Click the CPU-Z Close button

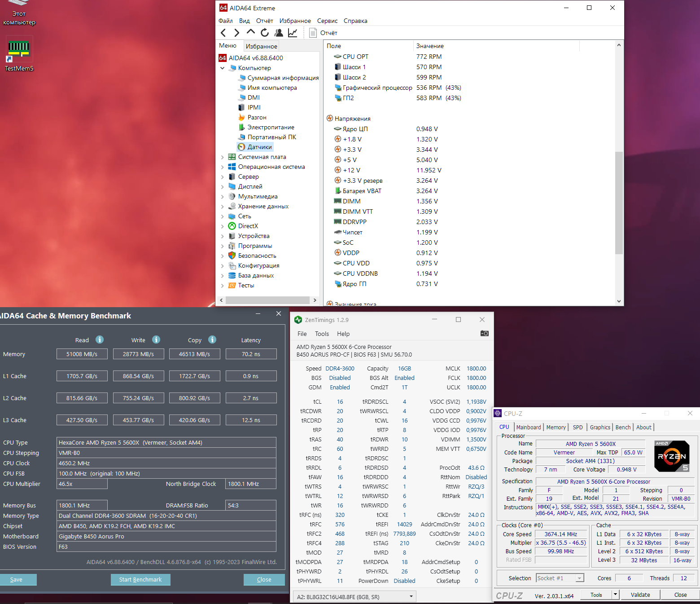680,595
